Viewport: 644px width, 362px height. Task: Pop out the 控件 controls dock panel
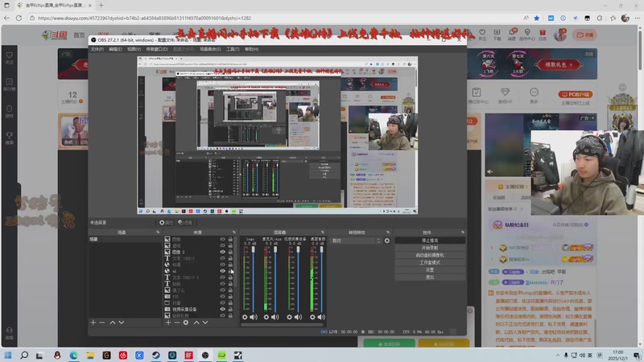point(462,232)
